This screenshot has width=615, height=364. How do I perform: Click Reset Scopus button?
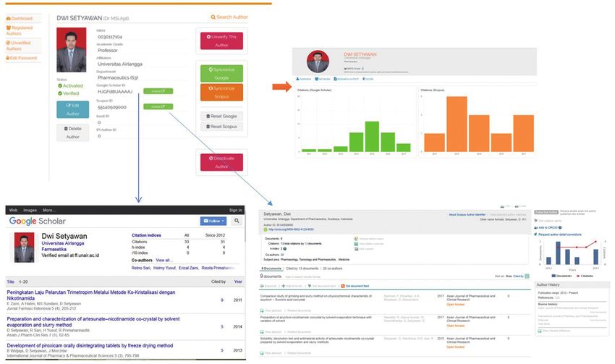pos(221,127)
